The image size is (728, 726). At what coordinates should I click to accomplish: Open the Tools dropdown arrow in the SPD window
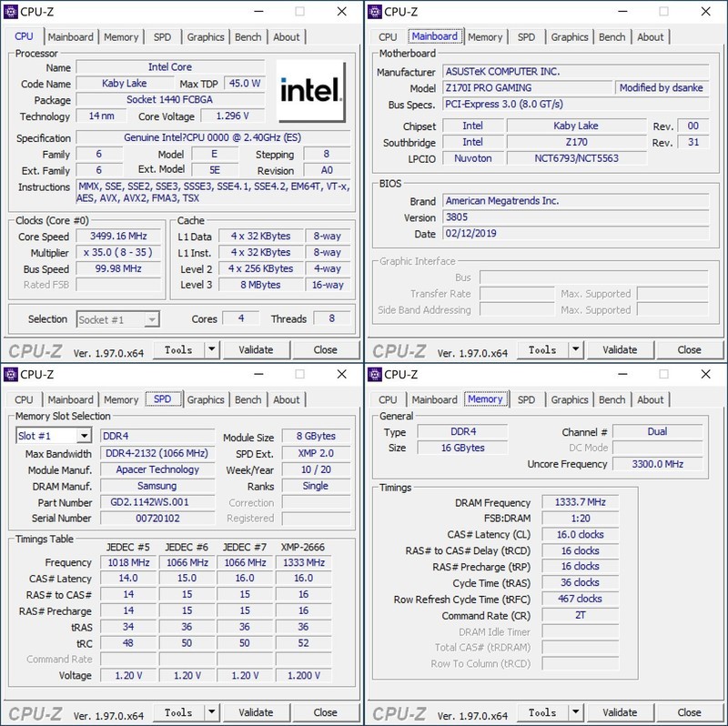point(212,712)
